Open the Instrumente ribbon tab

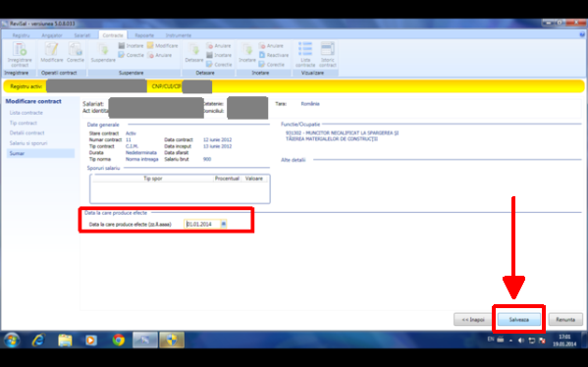(179, 35)
